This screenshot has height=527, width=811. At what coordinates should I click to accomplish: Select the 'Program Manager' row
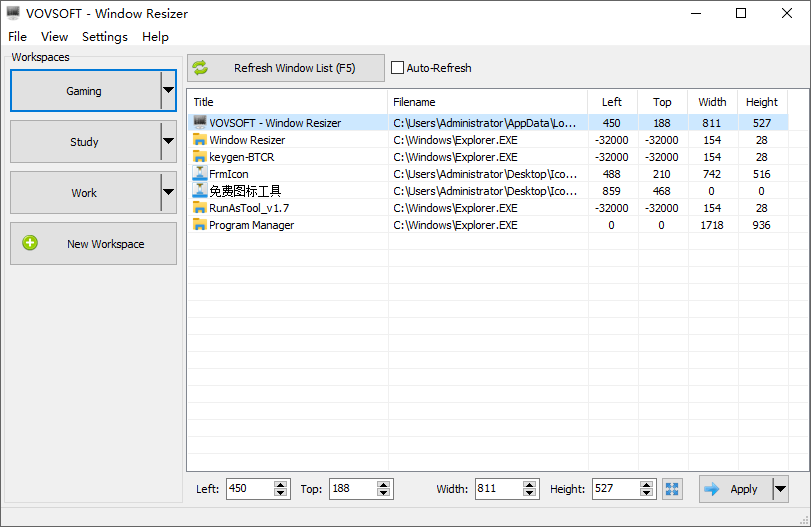(x=488, y=225)
